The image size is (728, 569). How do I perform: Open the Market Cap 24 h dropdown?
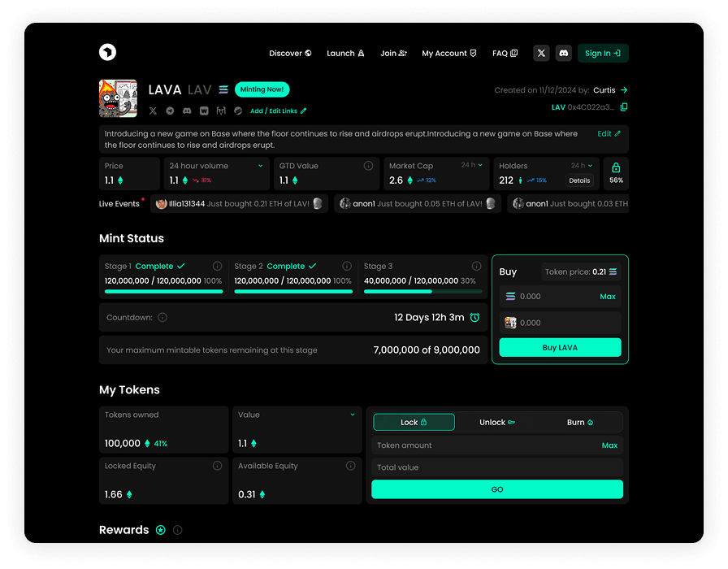[x=472, y=165]
